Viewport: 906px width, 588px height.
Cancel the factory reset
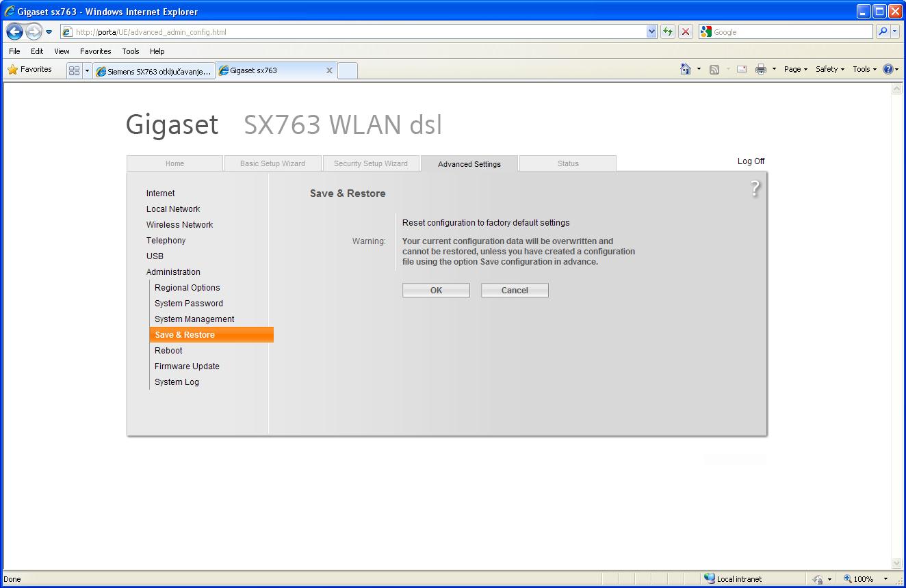[515, 291]
